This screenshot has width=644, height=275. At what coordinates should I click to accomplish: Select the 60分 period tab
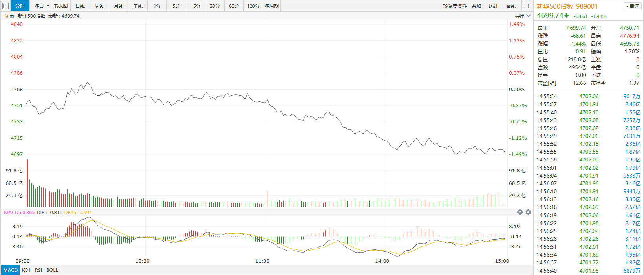tap(234, 6)
